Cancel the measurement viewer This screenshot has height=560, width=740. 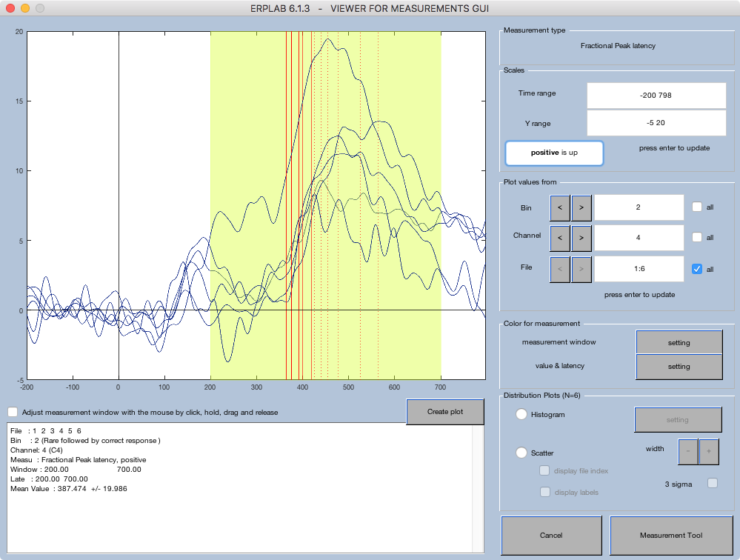pos(551,535)
